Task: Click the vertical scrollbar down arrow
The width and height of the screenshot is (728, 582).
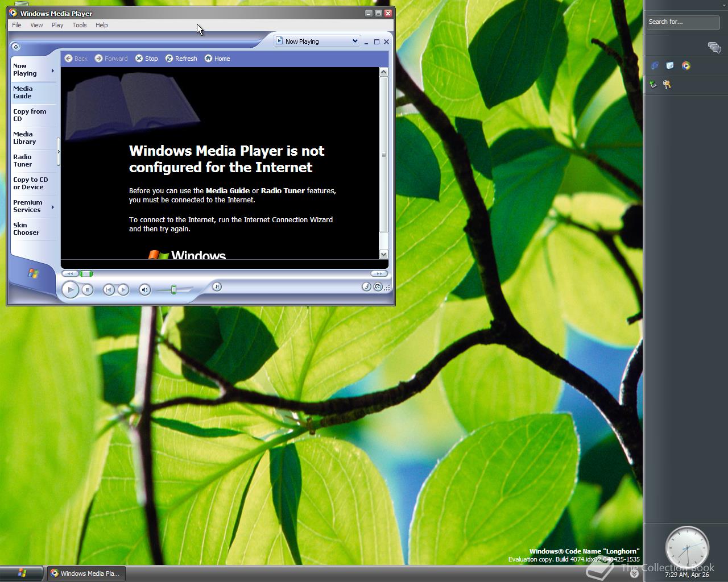Action: coord(383,255)
